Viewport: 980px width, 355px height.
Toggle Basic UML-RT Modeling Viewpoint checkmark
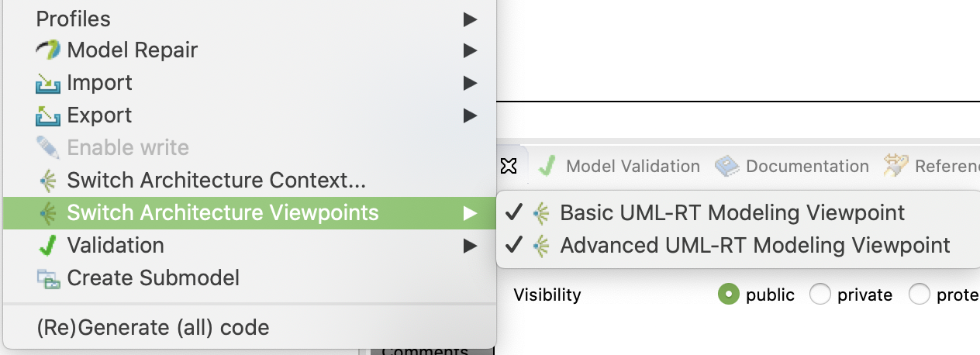click(x=512, y=212)
